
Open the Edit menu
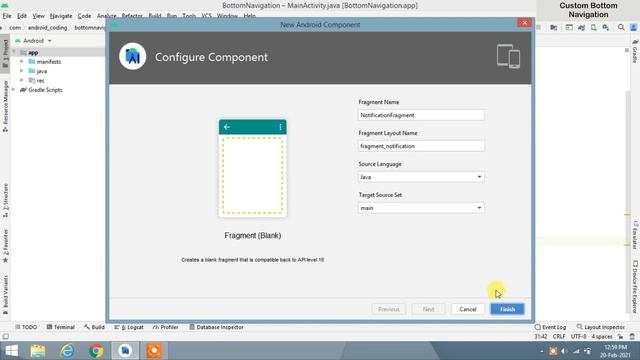pyautogui.click(x=22, y=16)
